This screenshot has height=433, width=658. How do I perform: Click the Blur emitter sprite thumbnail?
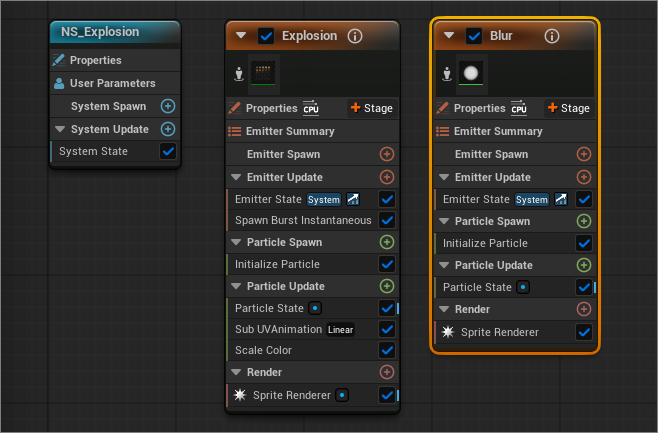470,73
